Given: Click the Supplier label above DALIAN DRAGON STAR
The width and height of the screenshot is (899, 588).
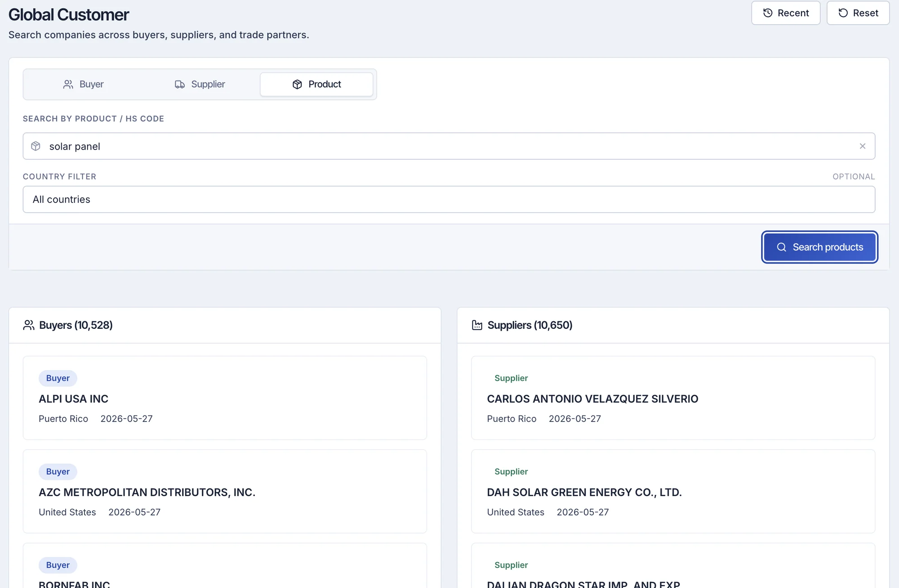Looking at the screenshot, I should (x=511, y=565).
